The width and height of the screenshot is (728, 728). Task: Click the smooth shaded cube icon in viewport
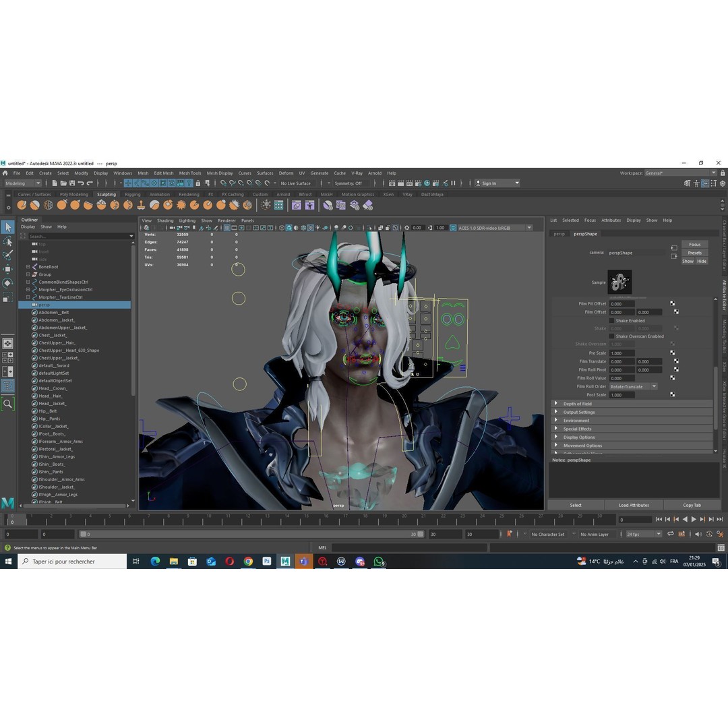[289, 228]
